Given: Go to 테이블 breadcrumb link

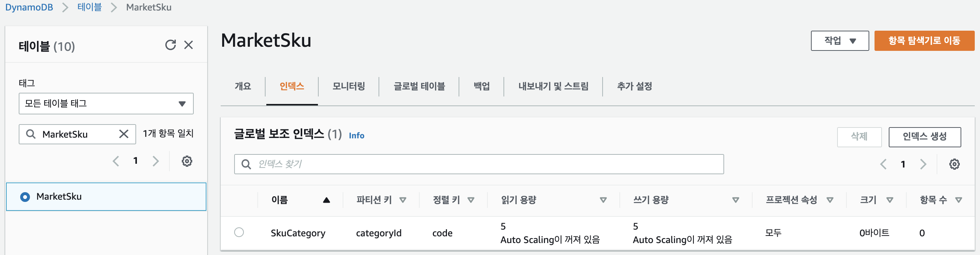Looking at the screenshot, I should click(x=89, y=7).
